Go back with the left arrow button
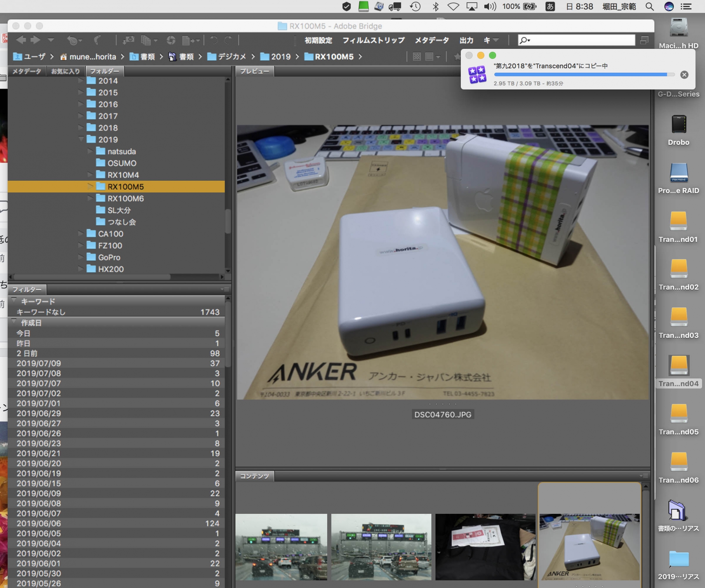 pos(21,40)
